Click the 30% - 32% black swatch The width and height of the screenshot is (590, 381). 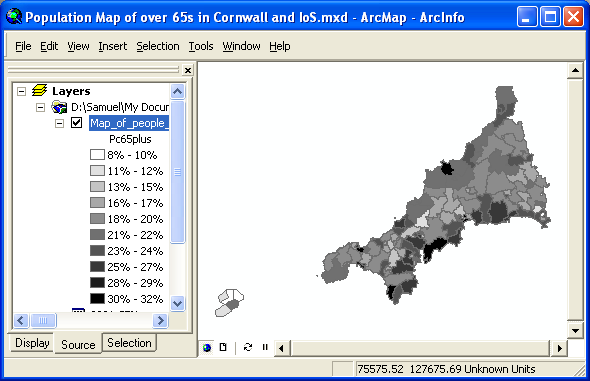[x=97, y=299]
